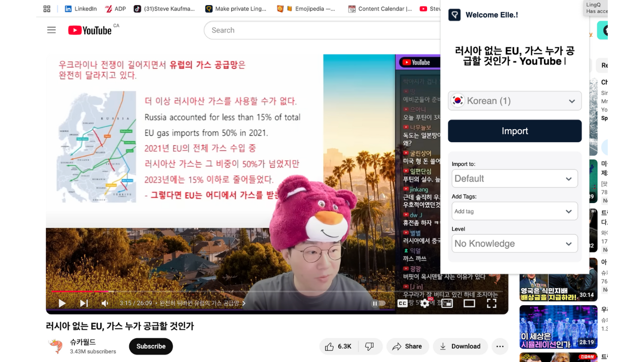Expand the Import to Default dropdown
This screenshot has height=362, width=644.
pyautogui.click(x=515, y=178)
